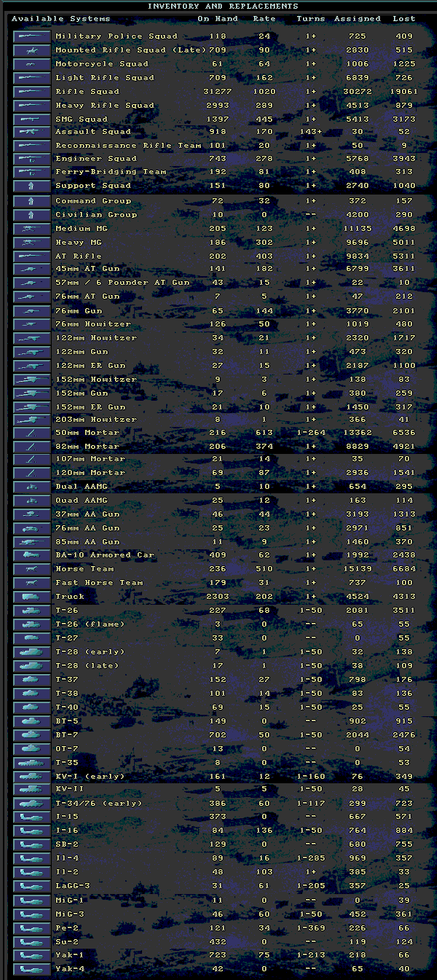This screenshot has width=437, height=980.
Task: Click the Horse Team icon button
Action: (31, 568)
